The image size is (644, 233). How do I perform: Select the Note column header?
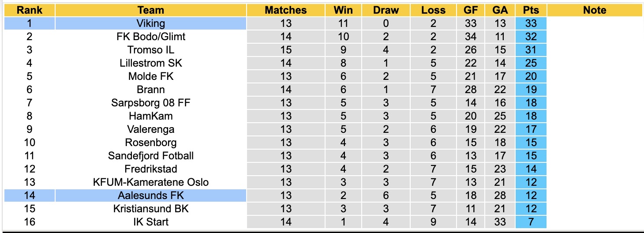pos(595,10)
